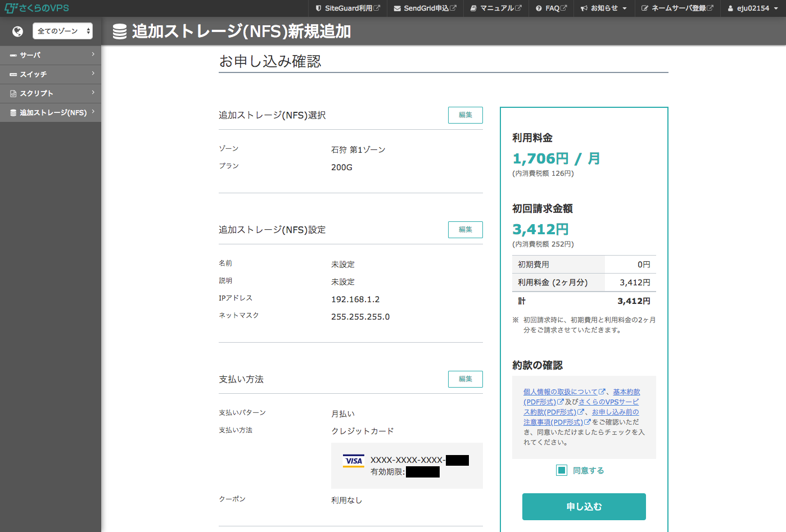Click the 初期費用 table row
Viewport: 786px width, 532px height.
[584, 265]
